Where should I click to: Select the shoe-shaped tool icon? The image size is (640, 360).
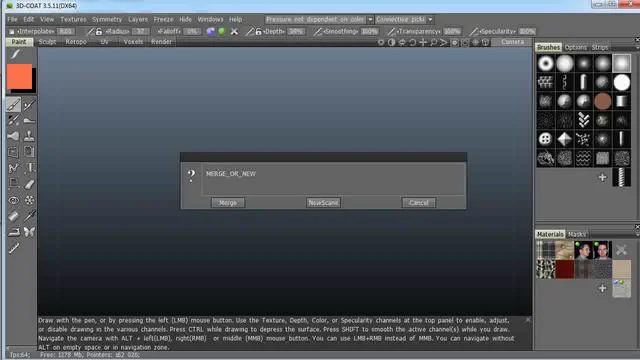[x=29, y=120]
